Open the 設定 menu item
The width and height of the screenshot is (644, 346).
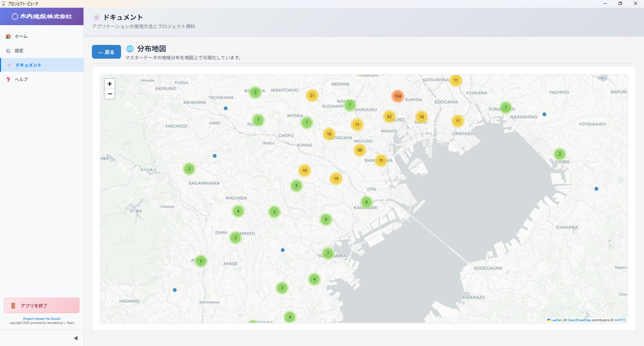19,51
